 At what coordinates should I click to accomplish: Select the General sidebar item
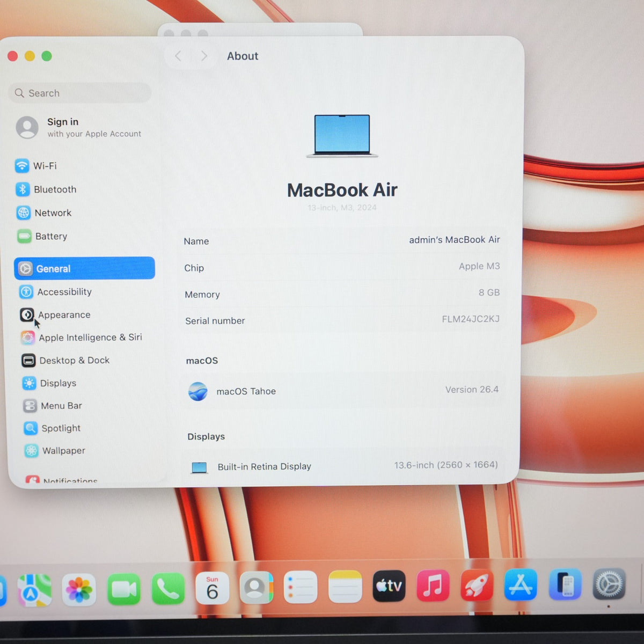84,268
